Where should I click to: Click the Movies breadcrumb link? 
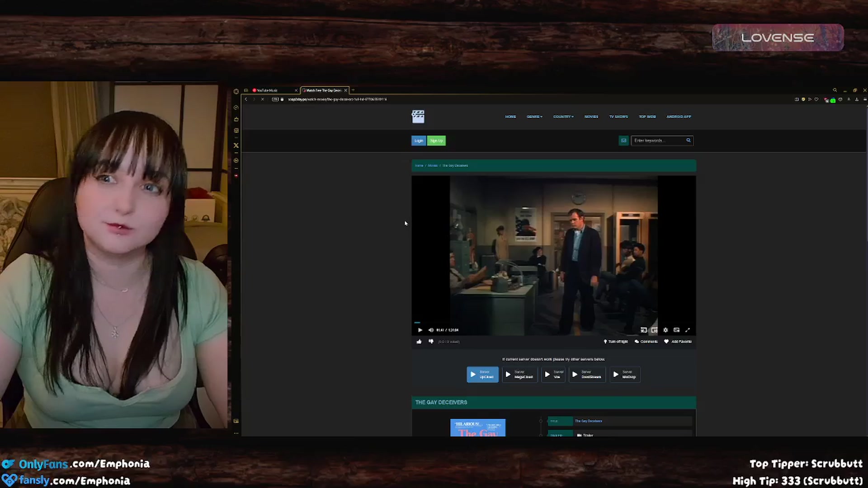coord(433,165)
